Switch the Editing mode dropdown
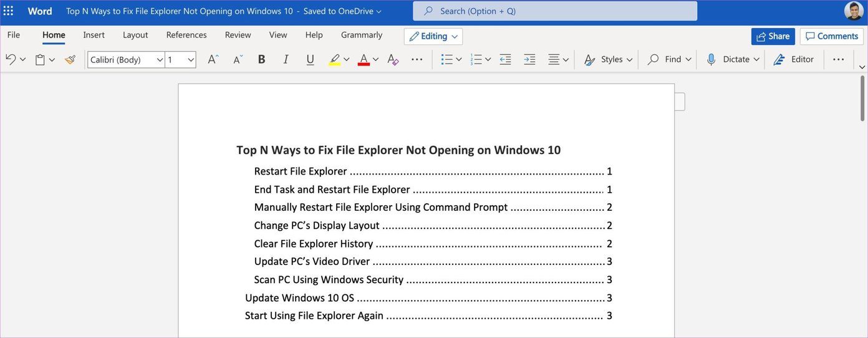 433,36
